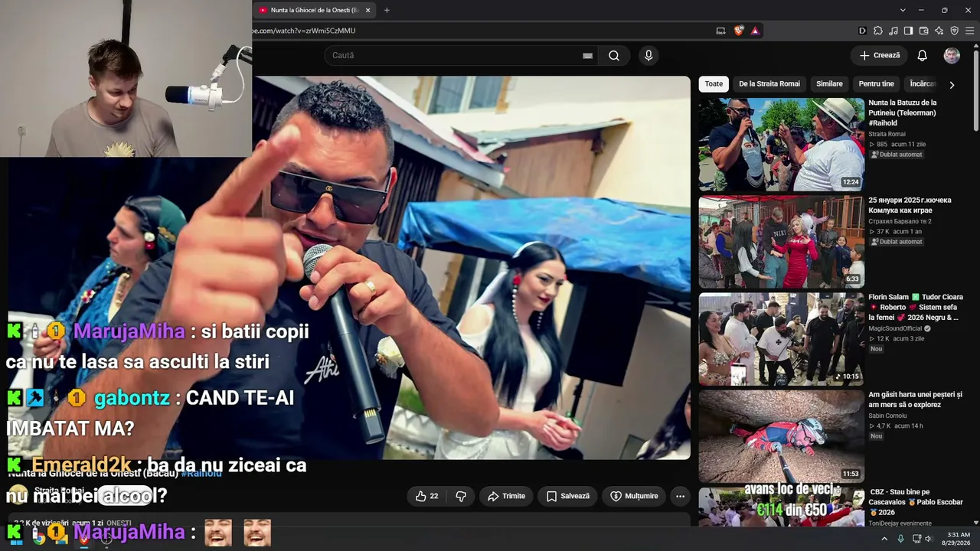Image resolution: width=980 pixels, height=551 pixels.
Task: Open the network icon in system tray
Action: [x=916, y=539]
